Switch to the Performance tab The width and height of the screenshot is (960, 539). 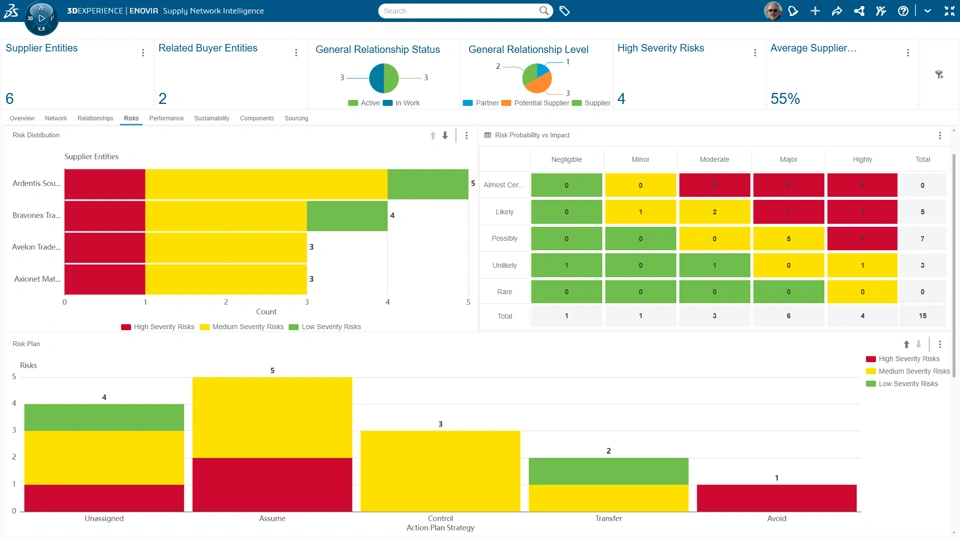pyautogui.click(x=167, y=118)
